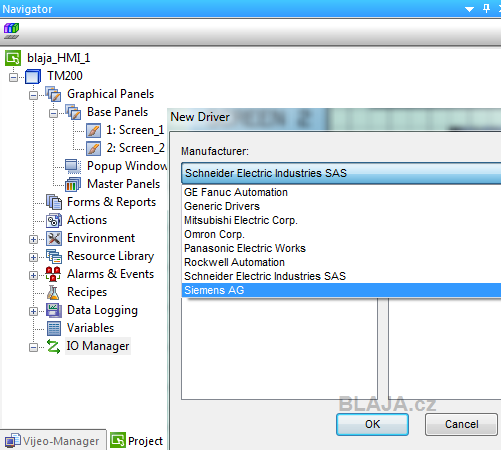Click the IO Manager arrows icon
This screenshot has width=501, height=450.
[53, 346]
